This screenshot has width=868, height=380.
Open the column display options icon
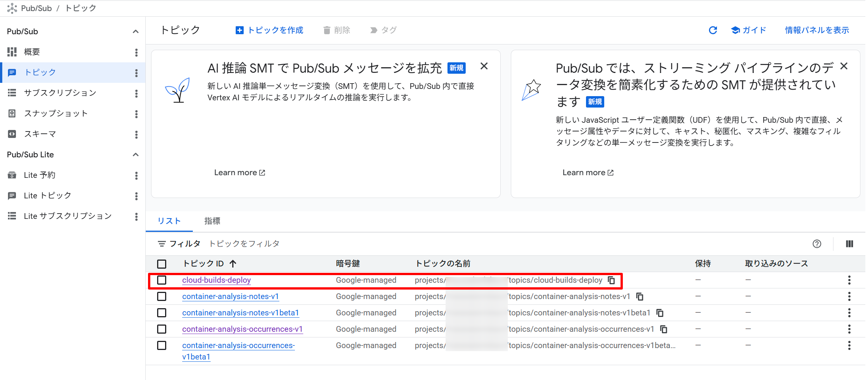849,244
